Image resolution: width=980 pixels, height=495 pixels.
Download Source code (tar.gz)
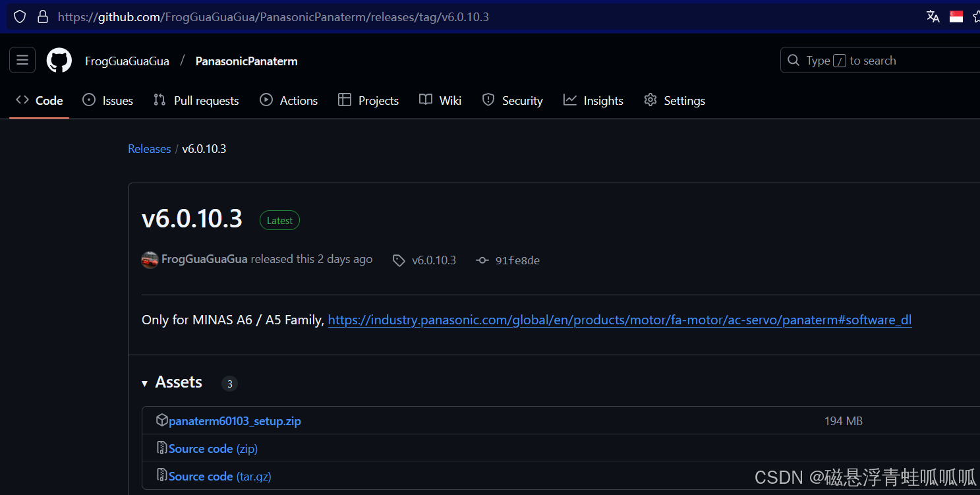coord(220,476)
